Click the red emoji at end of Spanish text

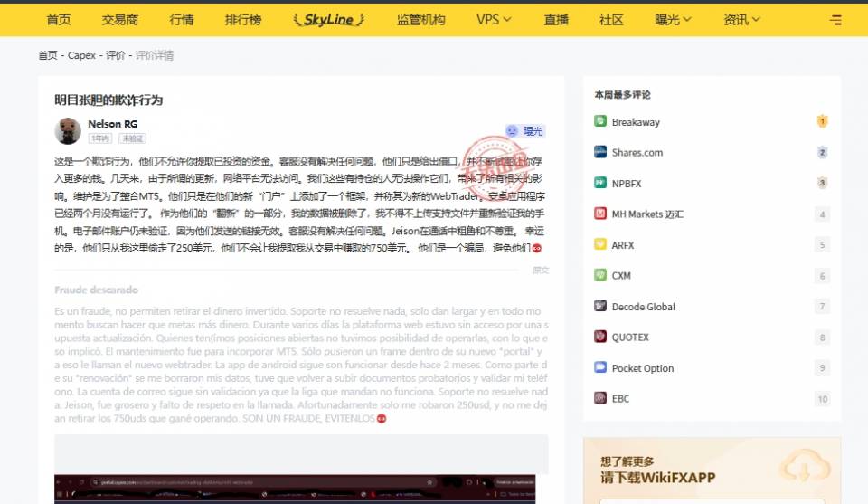pyautogui.click(x=382, y=419)
